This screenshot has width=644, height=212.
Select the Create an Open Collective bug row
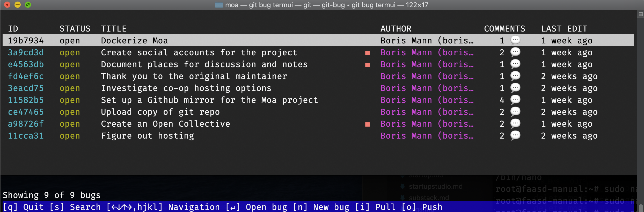[165, 124]
